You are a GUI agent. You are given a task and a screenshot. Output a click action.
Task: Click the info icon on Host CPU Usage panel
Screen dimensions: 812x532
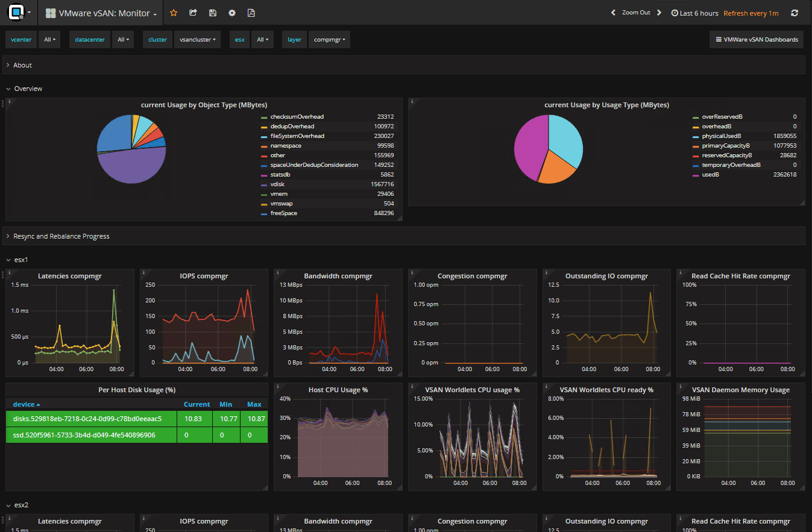coord(276,386)
